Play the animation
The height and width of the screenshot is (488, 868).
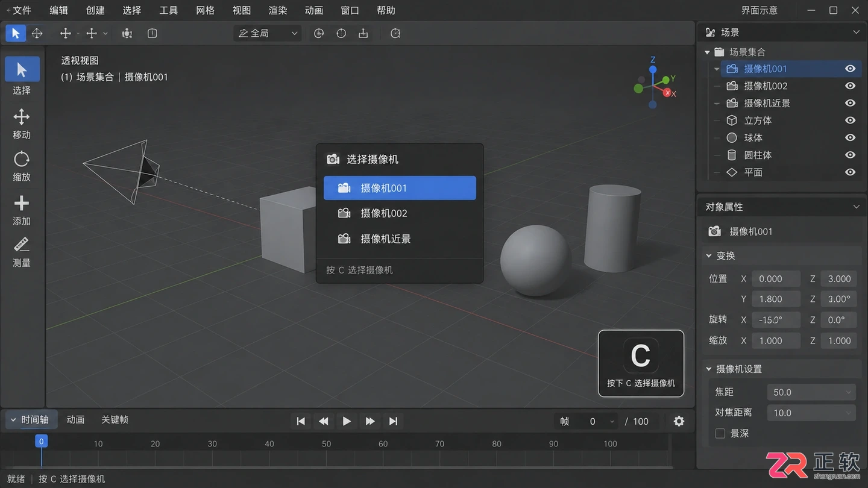click(347, 421)
